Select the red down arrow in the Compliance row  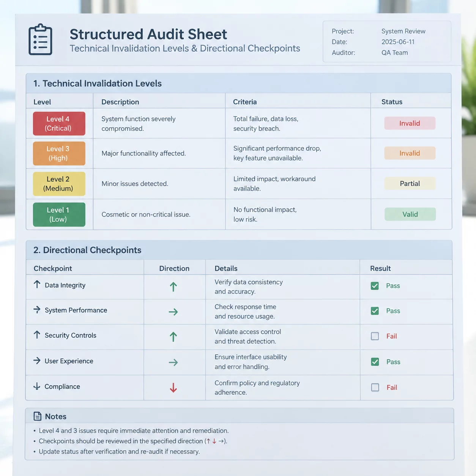173,388
